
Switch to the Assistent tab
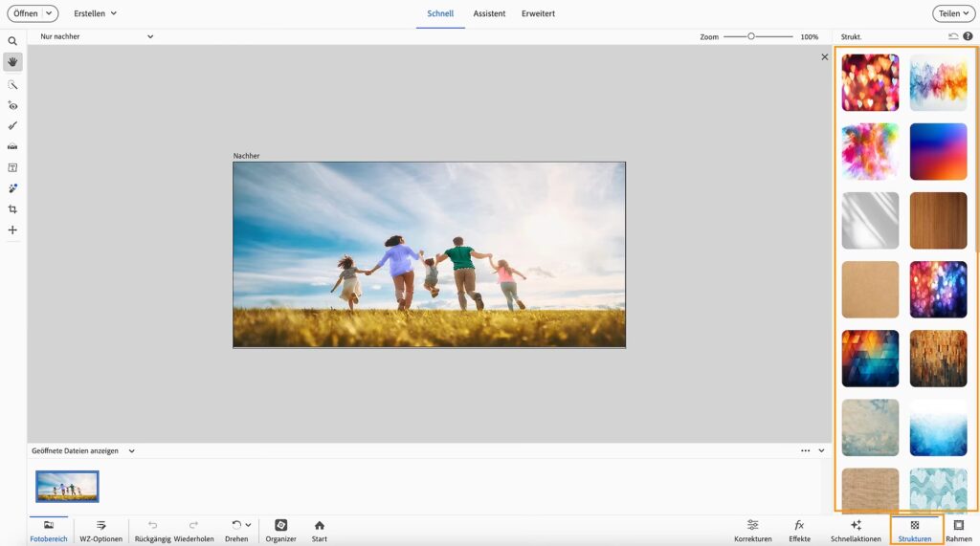[489, 13]
